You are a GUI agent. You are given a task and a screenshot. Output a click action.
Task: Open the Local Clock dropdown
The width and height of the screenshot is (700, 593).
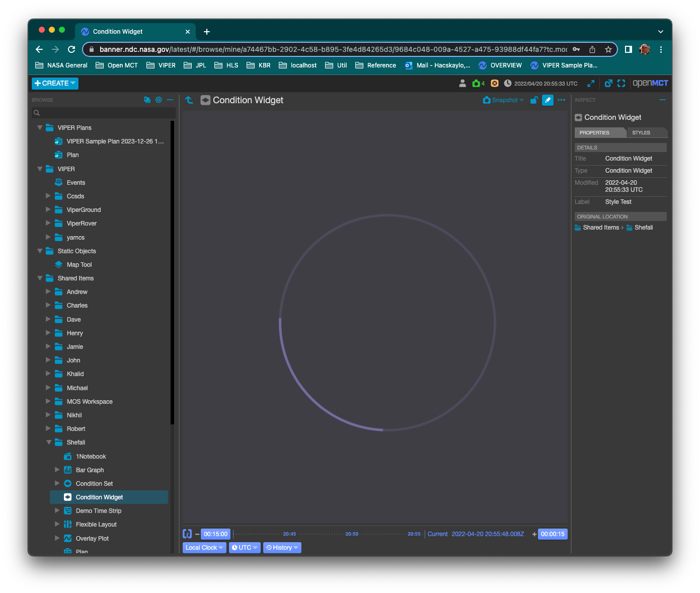[204, 547]
